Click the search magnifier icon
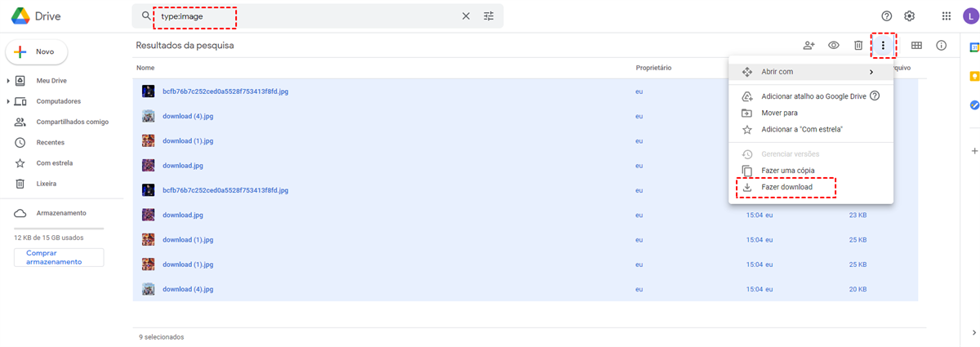 coord(146,16)
